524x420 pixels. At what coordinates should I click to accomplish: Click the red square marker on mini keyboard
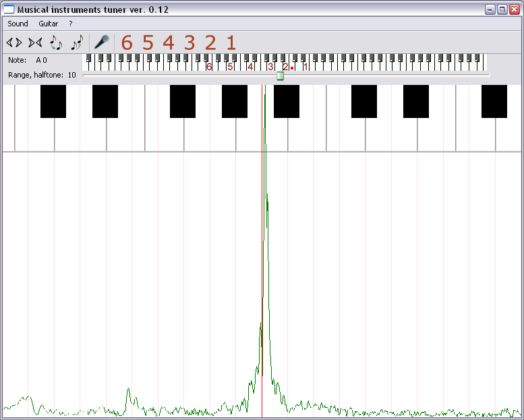(292, 68)
